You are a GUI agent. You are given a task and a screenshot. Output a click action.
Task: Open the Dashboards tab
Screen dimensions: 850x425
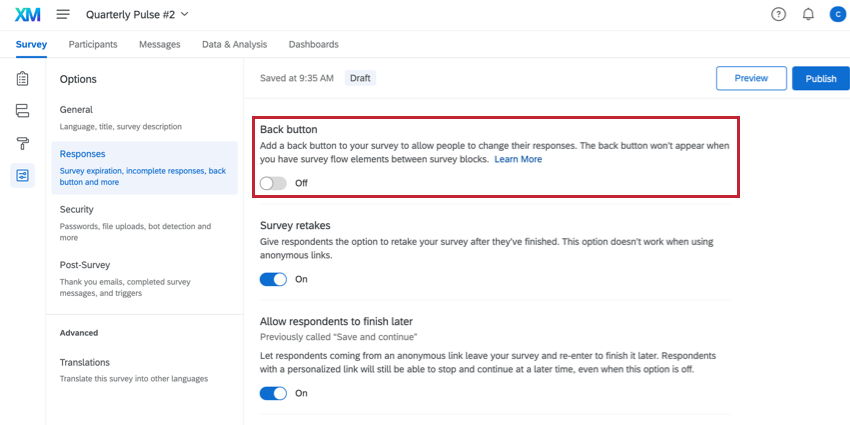pyautogui.click(x=313, y=44)
